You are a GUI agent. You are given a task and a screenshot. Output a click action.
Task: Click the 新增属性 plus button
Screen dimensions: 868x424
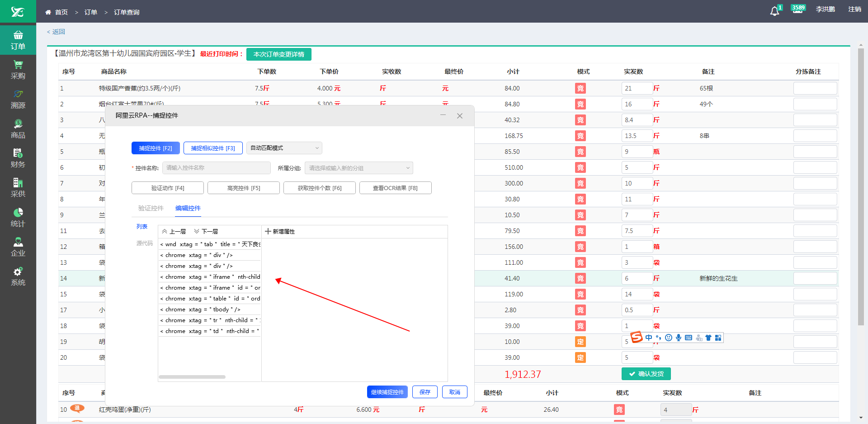click(280, 231)
